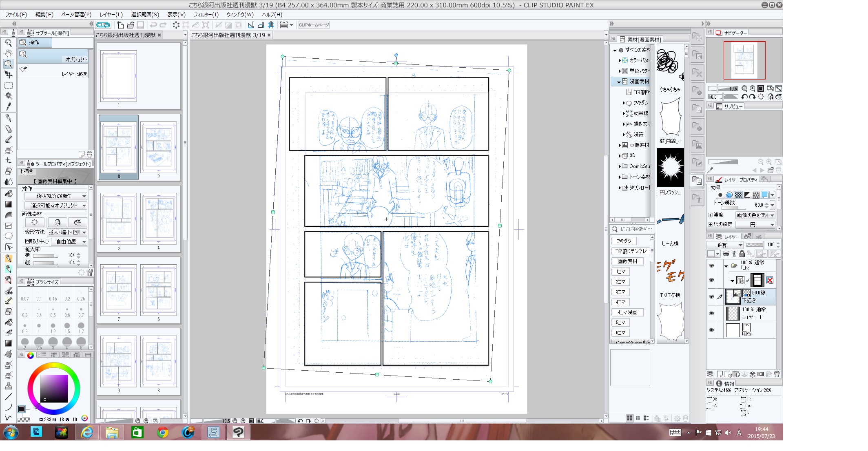Click the tone effect icon in Layer Property
868x451 pixels.
coord(738,195)
